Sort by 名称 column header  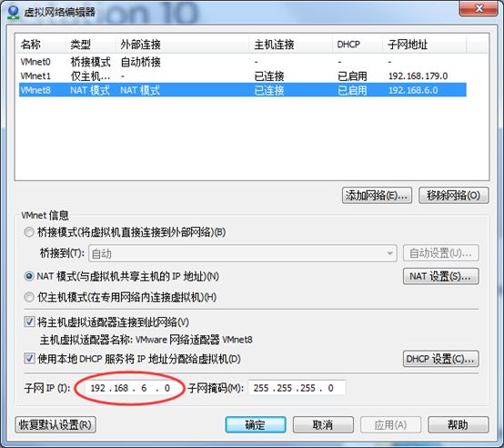coord(41,44)
